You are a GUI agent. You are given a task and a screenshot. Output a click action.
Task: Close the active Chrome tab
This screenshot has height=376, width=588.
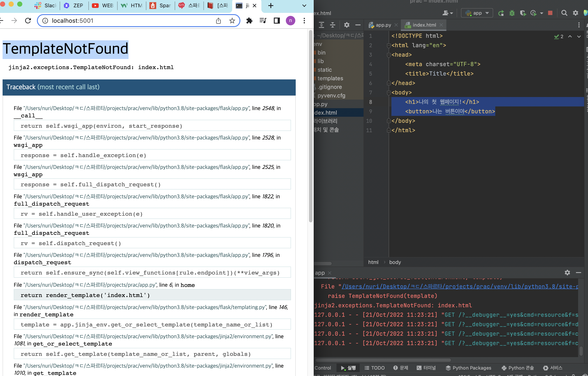[255, 6]
